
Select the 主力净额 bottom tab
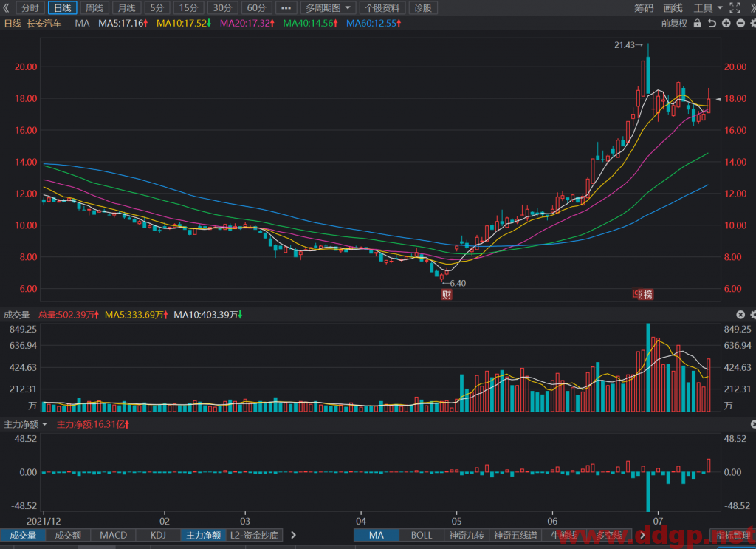pyautogui.click(x=204, y=535)
